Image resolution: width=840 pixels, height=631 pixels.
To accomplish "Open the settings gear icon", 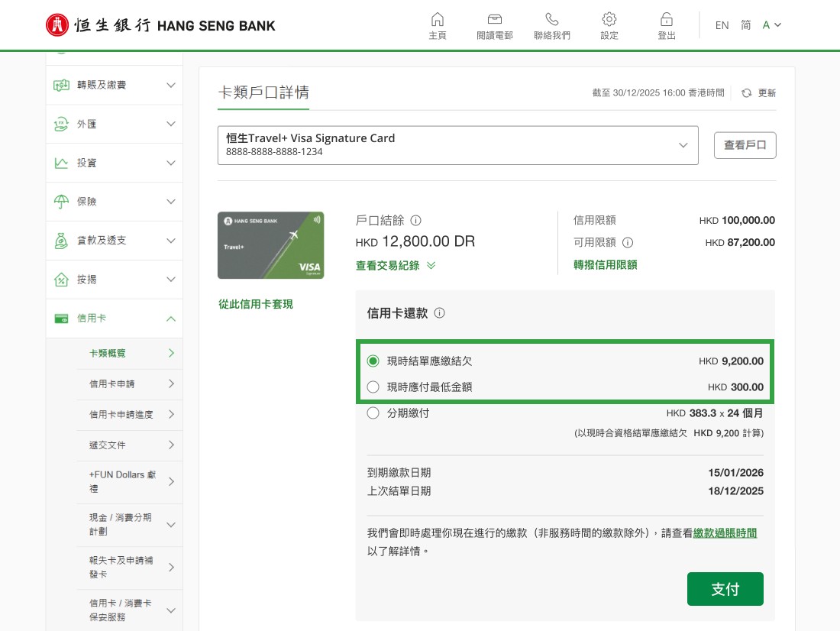I will coord(609,20).
